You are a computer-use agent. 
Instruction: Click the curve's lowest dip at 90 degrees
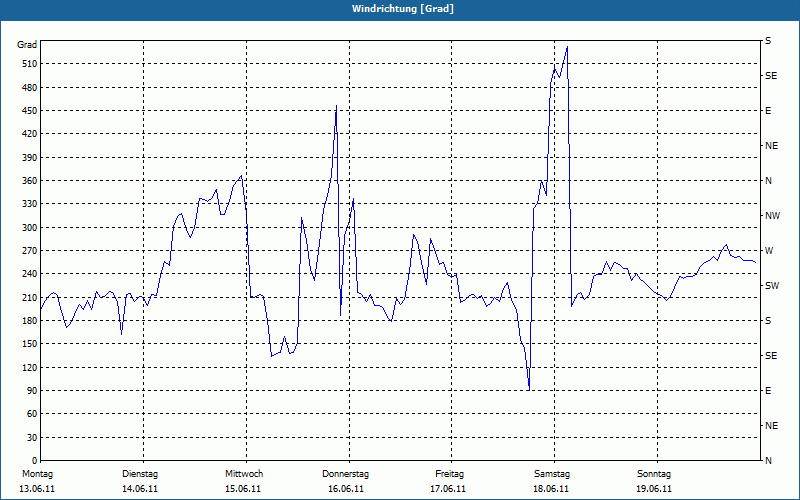click(x=530, y=390)
